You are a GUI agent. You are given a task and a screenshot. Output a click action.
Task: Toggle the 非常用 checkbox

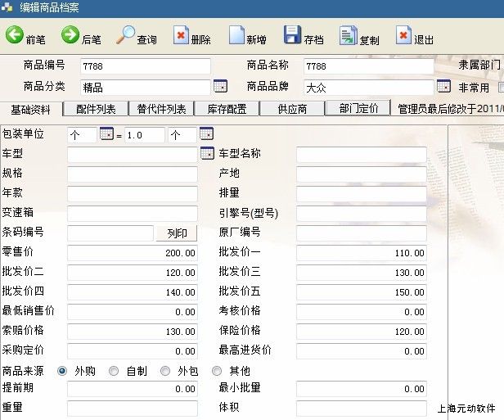(500, 88)
